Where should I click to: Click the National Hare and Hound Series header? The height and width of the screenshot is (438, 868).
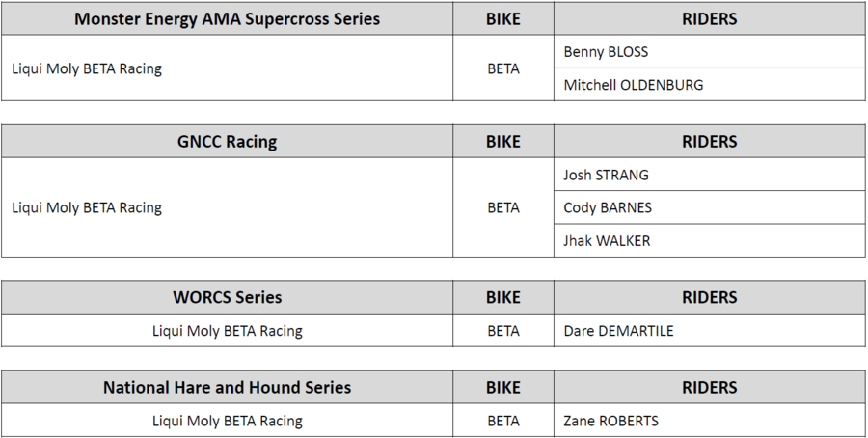point(227,388)
